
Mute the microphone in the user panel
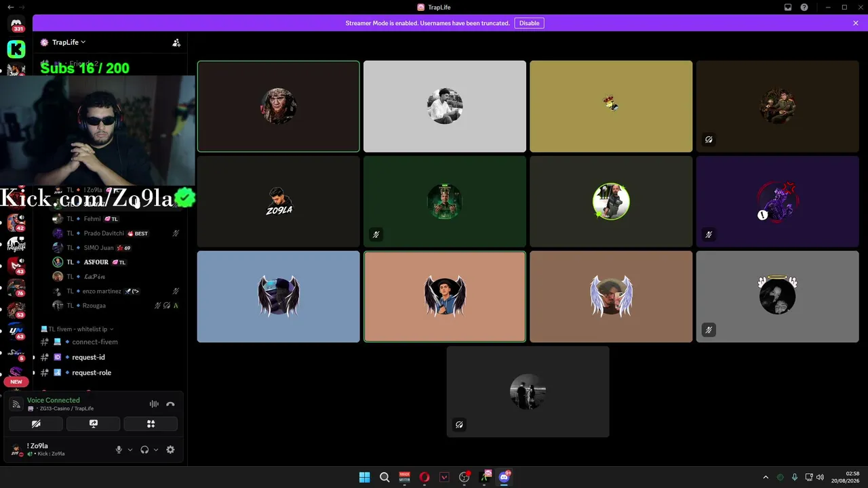119,449
